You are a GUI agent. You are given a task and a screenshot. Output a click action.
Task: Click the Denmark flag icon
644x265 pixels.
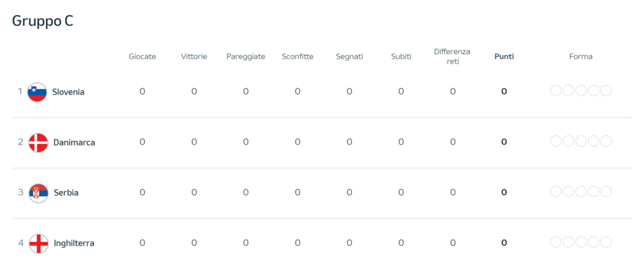(38, 143)
